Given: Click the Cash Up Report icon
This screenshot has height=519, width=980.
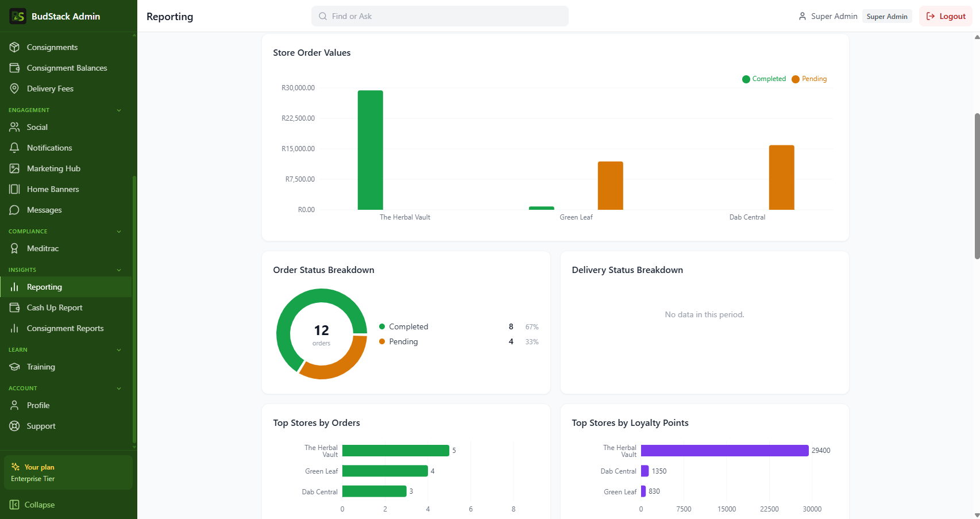Looking at the screenshot, I should (x=14, y=307).
